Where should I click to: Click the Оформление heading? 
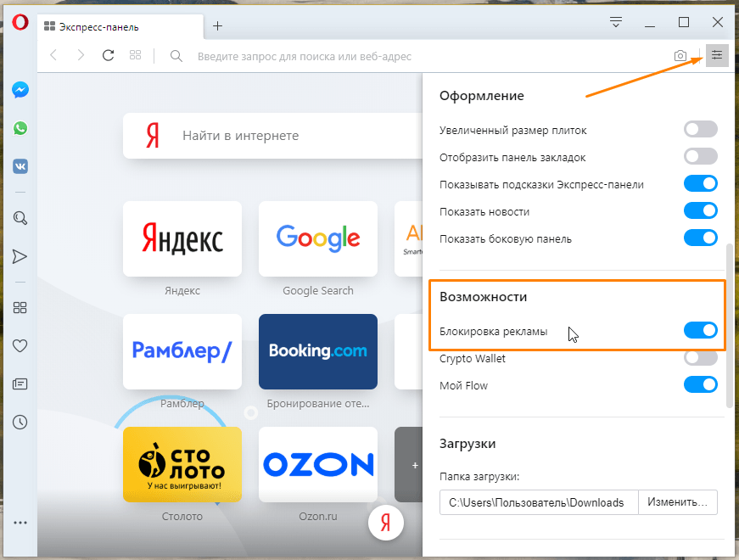tap(482, 96)
